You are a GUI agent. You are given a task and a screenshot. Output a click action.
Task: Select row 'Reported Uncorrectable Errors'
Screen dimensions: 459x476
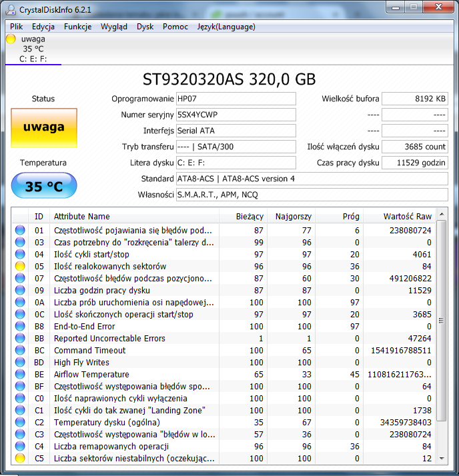(x=224, y=338)
